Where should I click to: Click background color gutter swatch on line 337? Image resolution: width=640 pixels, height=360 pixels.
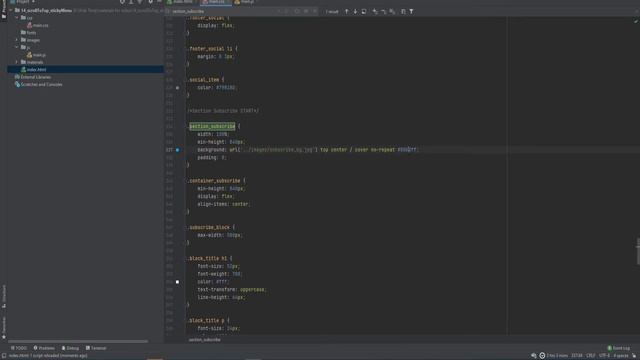(x=177, y=150)
